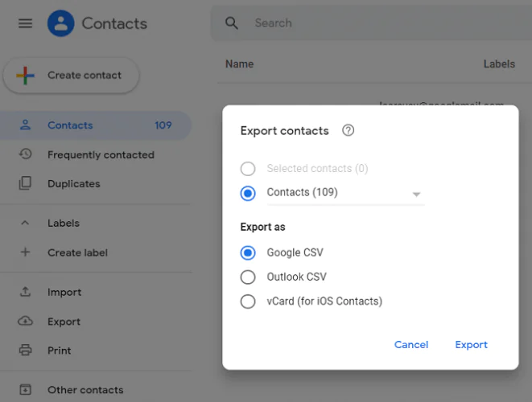Open help for Export contacts dialog
Screen dimensions: 532x402
[348, 130]
